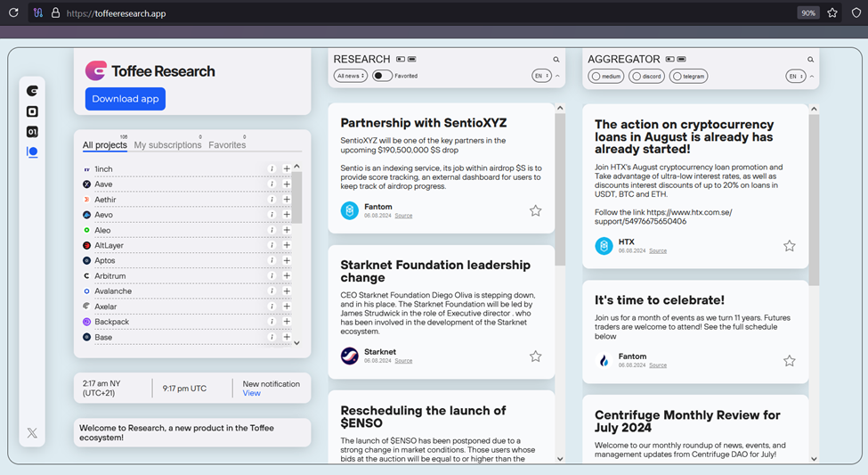Image resolution: width=868 pixels, height=475 pixels.
Task: Collapse the Research panel header chevron
Action: click(557, 76)
